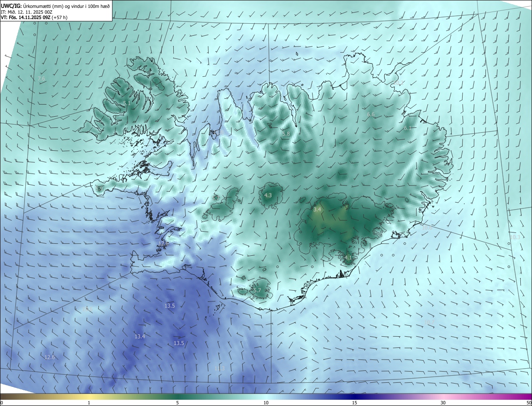Click the 5.8 value label in north Iceland

click(x=286, y=134)
